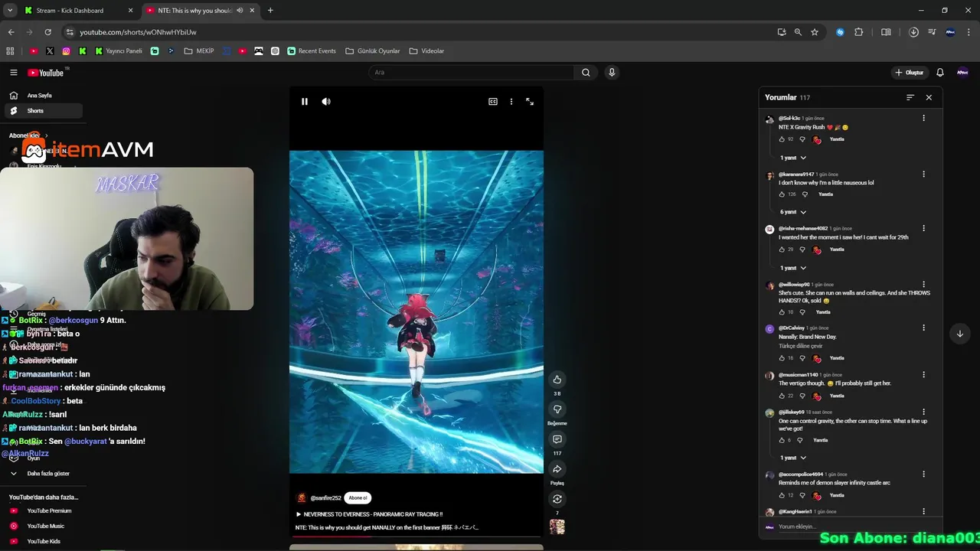Dislike the @DrCalviny comment
This screenshot has height=551, width=980.
[802, 358]
